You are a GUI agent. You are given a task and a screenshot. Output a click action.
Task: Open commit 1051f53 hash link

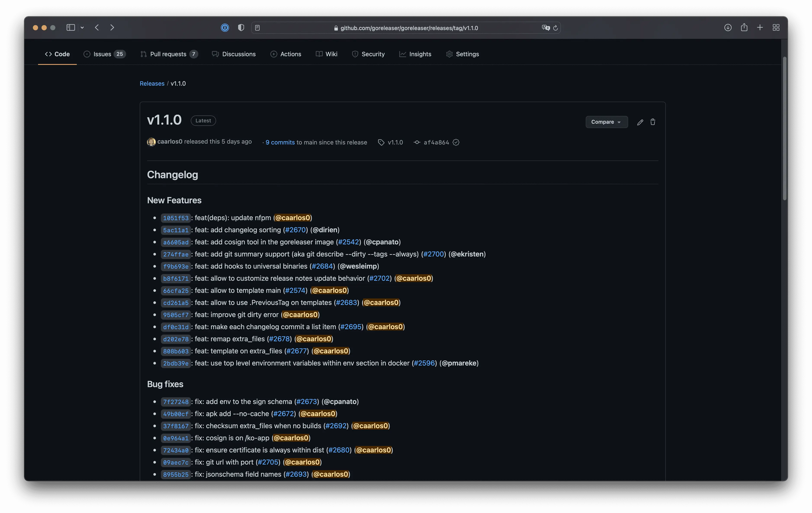[x=176, y=218]
